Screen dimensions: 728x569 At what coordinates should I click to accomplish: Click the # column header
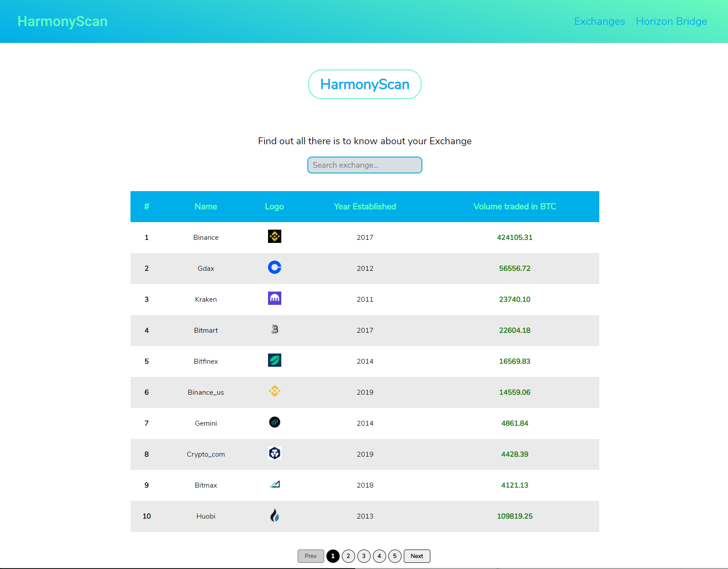[146, 207]
